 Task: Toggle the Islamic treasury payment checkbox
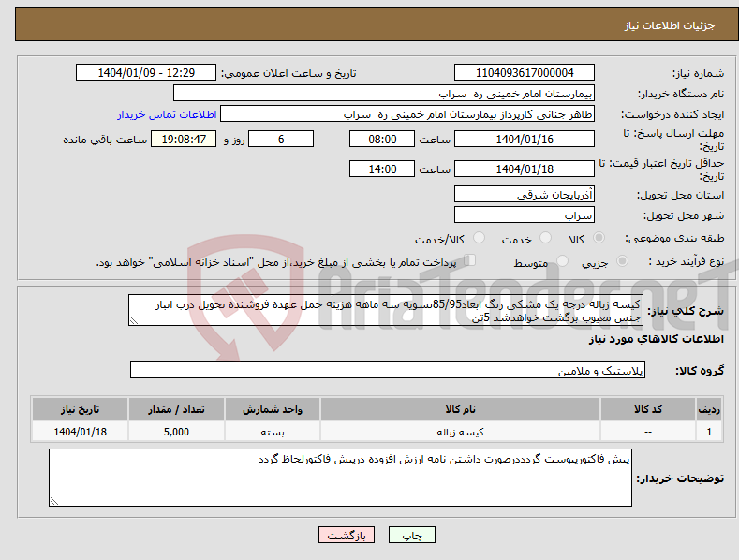point(470,259)
